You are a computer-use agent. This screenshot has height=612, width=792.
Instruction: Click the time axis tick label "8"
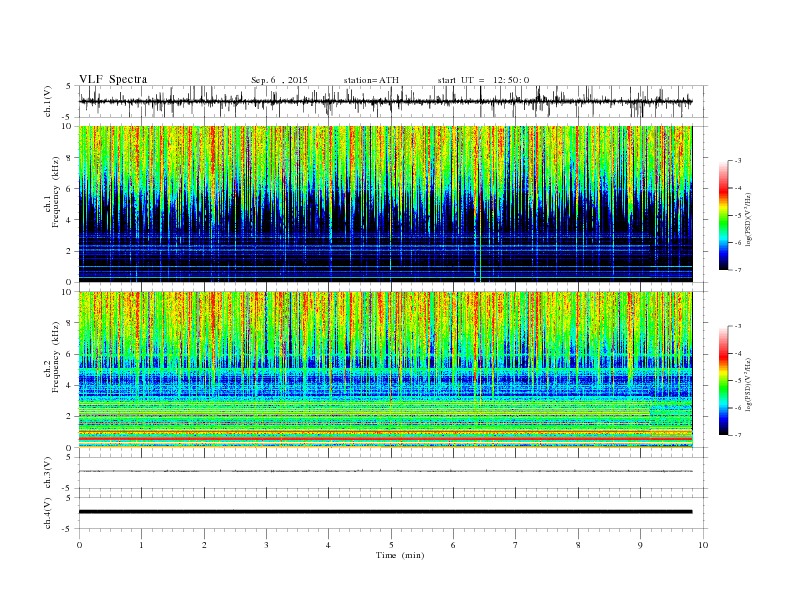(x=578, y=545)
